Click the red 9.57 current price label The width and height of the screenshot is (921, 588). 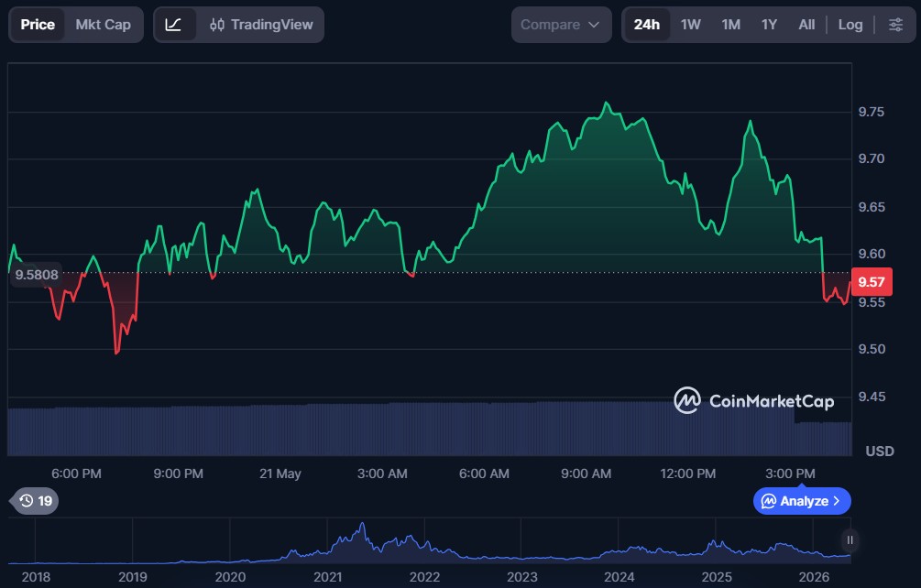click(x=872, y=282)
